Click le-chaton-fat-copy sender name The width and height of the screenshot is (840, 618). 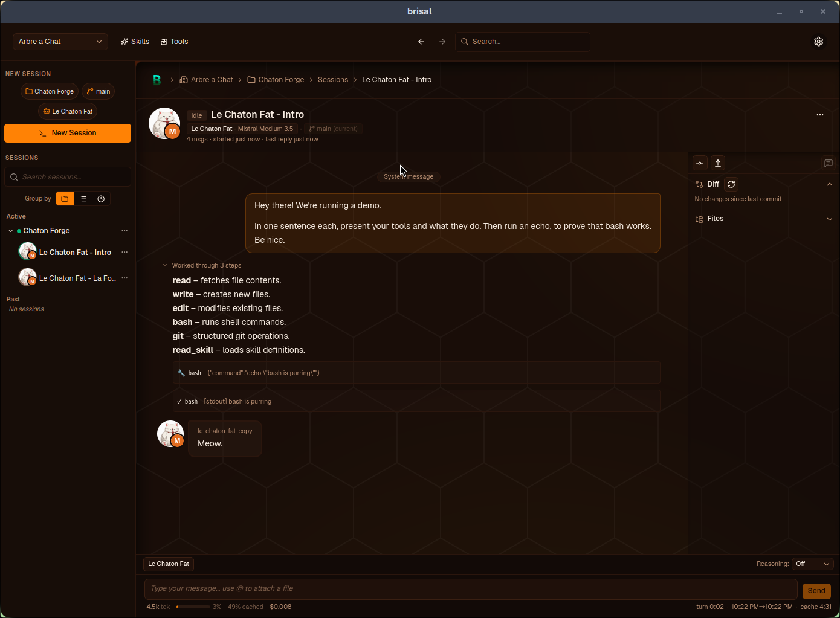[x=225, y=431]
